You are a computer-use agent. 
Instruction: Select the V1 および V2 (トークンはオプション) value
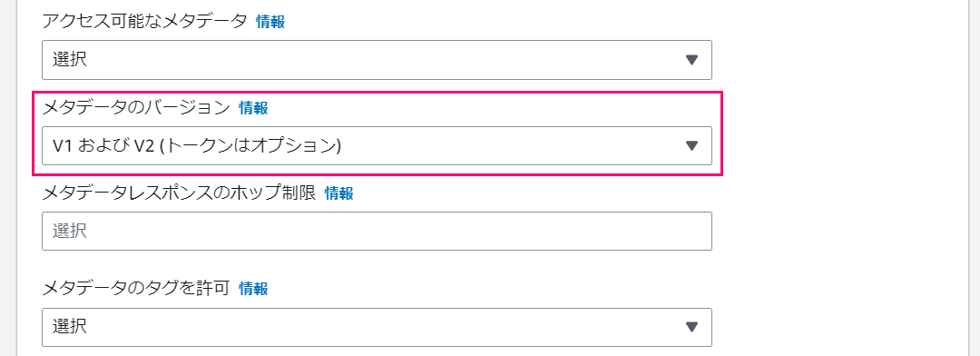[x=197, y=146]
